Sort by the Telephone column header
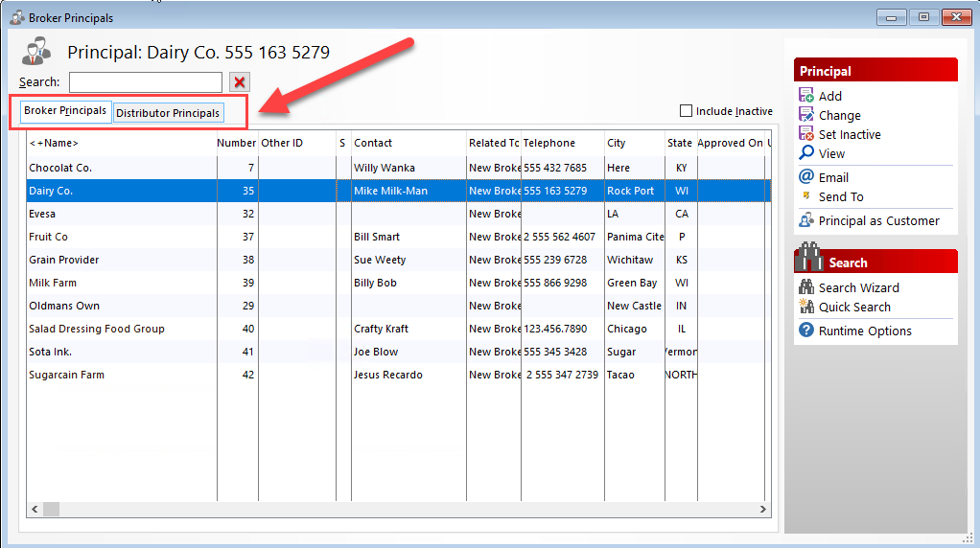 pyautogui.click(x=563, y=143)
